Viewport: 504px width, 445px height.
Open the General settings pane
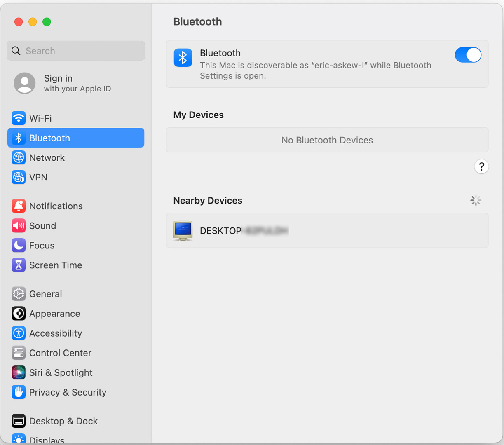tap(45, 294)
